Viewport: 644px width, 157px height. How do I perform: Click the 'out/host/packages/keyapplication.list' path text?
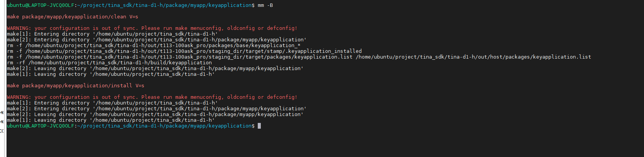pos(535,57)
